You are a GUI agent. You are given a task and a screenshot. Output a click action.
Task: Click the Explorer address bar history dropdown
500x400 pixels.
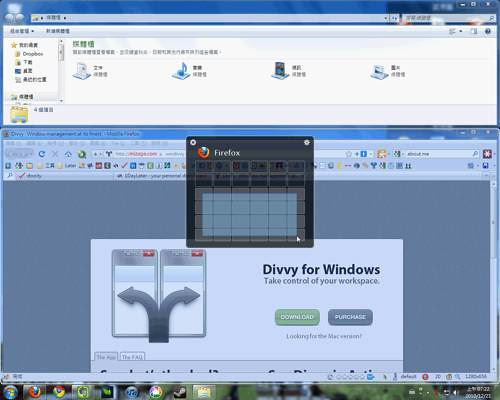click(386, 18)
